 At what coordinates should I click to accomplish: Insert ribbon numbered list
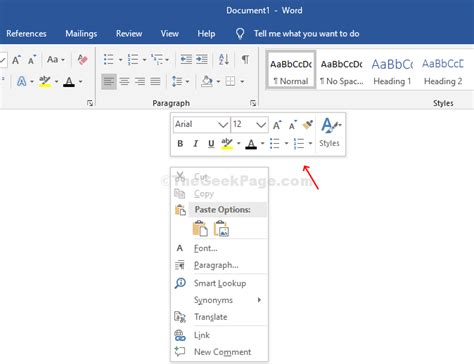(133, 60)
